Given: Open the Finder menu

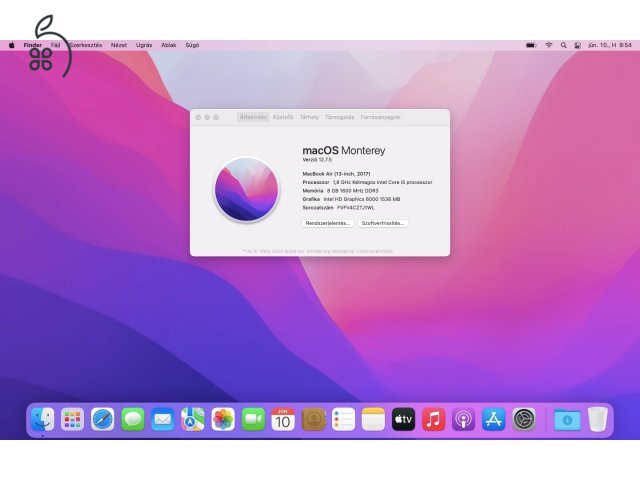Looking at the screenshot, I should pyautogui.click(x=33, y=45).
